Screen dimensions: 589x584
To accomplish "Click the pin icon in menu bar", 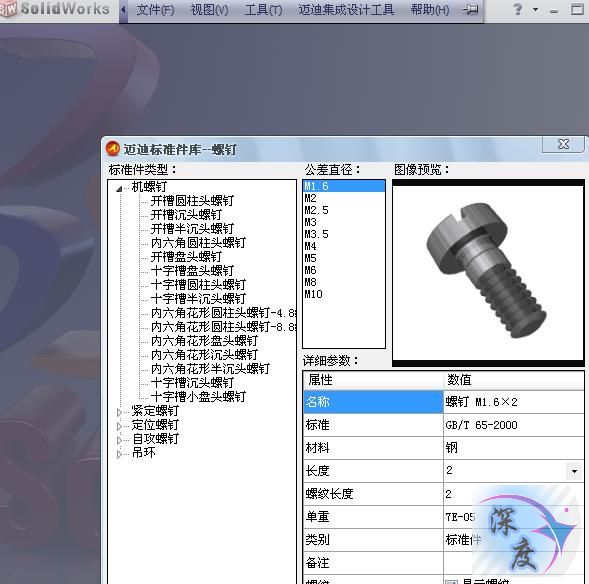I will [x=471, y=9].
